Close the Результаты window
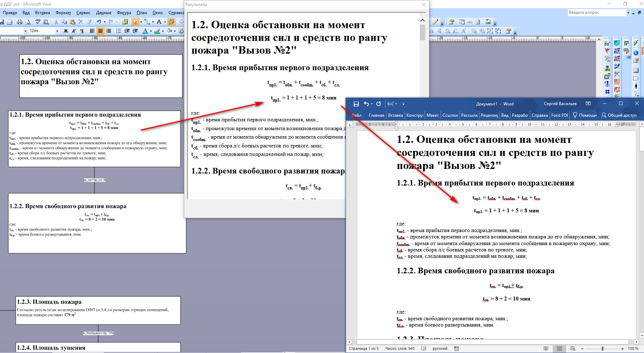The width and height of the screenshot is (644, 353). pyautogui.click(x=424, y=5)
